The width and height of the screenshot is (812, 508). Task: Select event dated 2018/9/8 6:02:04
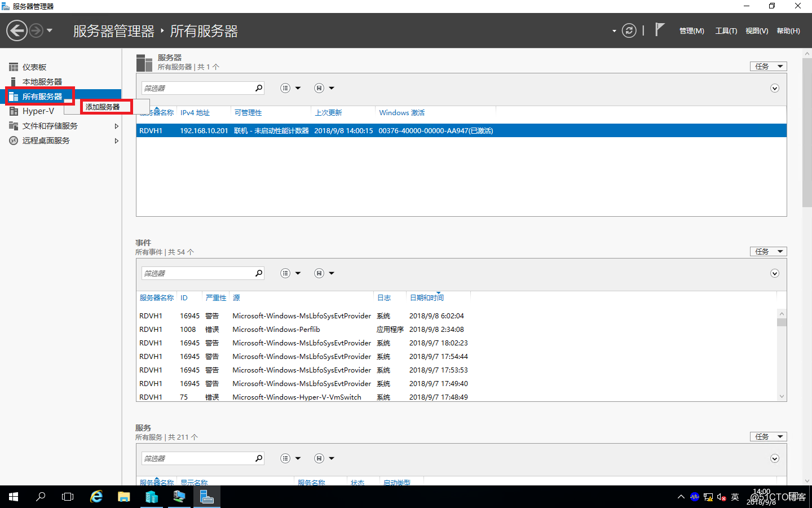point(457,316)
